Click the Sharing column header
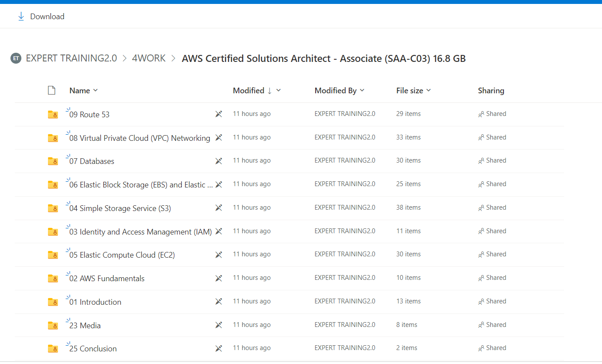Viewport: 602px width, 364px height. [x=491, y=91]
